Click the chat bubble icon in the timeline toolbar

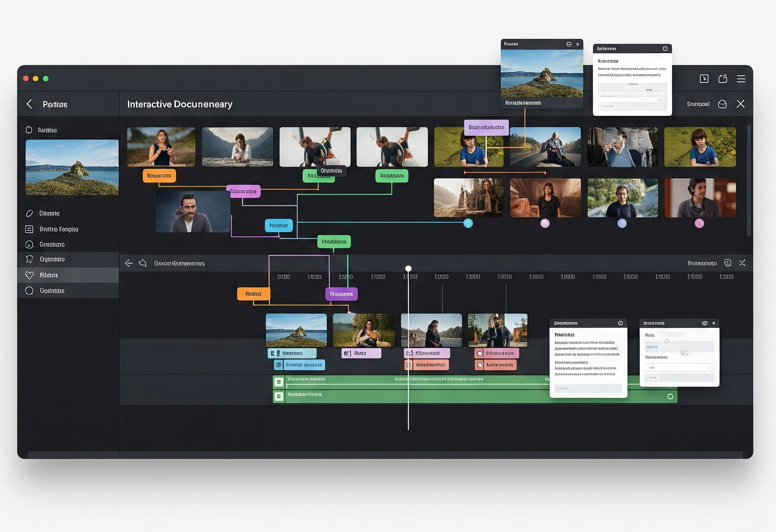point(728,263)
